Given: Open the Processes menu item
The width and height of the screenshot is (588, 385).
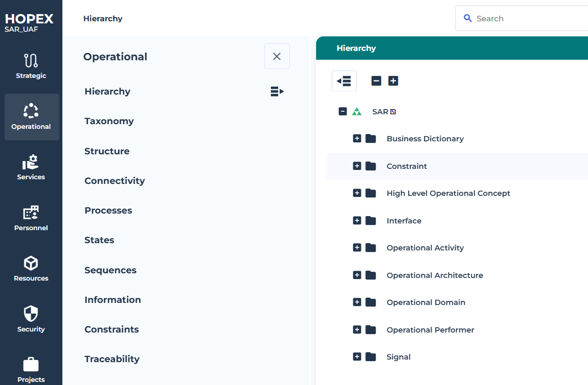Looking at the screenshot, I should point(108,210).
